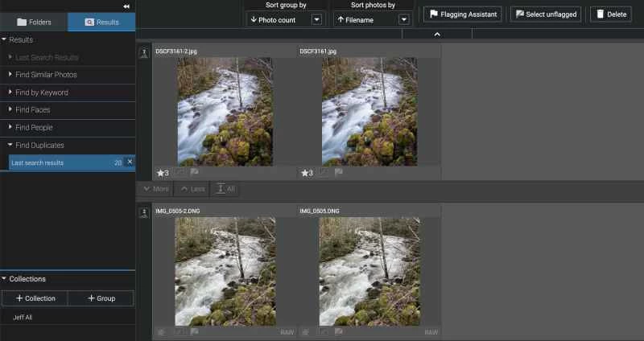Collapse the left sidebar with double-arrow icon

(x=126, y=6)
